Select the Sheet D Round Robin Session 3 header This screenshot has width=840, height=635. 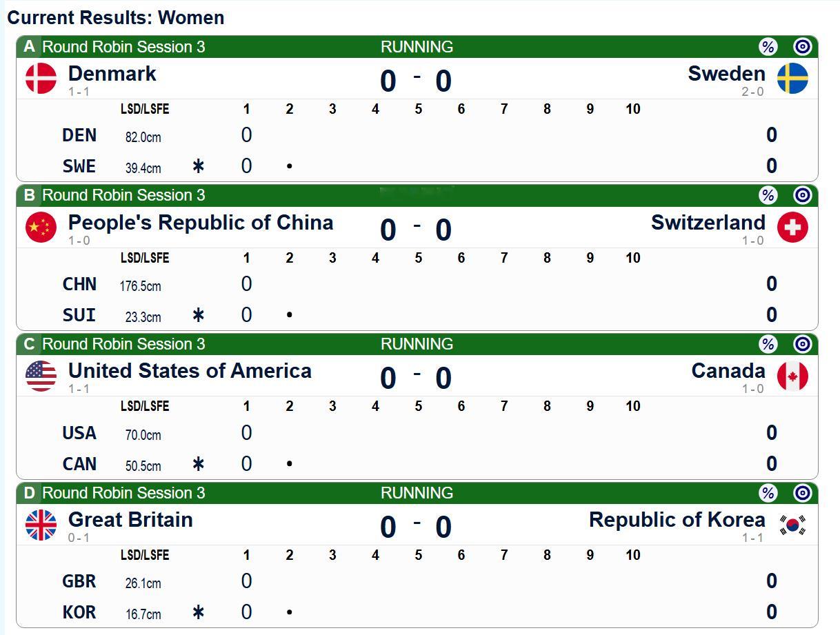[123, 493]
